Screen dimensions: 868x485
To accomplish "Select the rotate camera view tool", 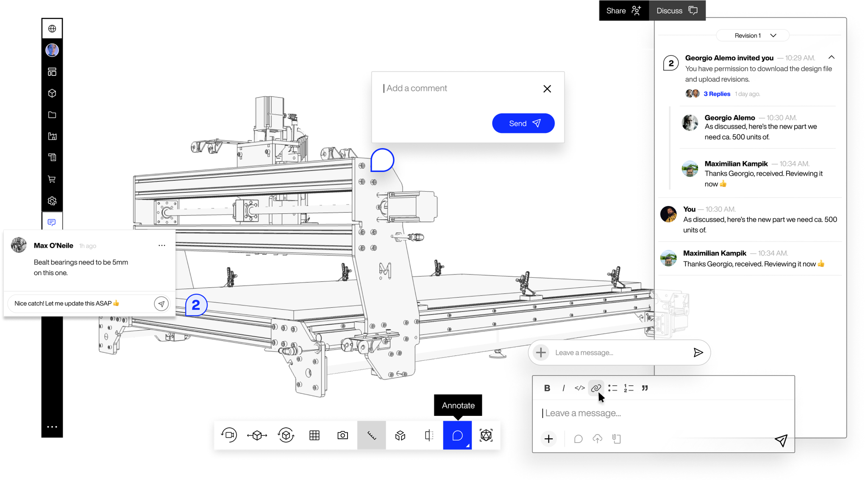I will tap(229, 435).
